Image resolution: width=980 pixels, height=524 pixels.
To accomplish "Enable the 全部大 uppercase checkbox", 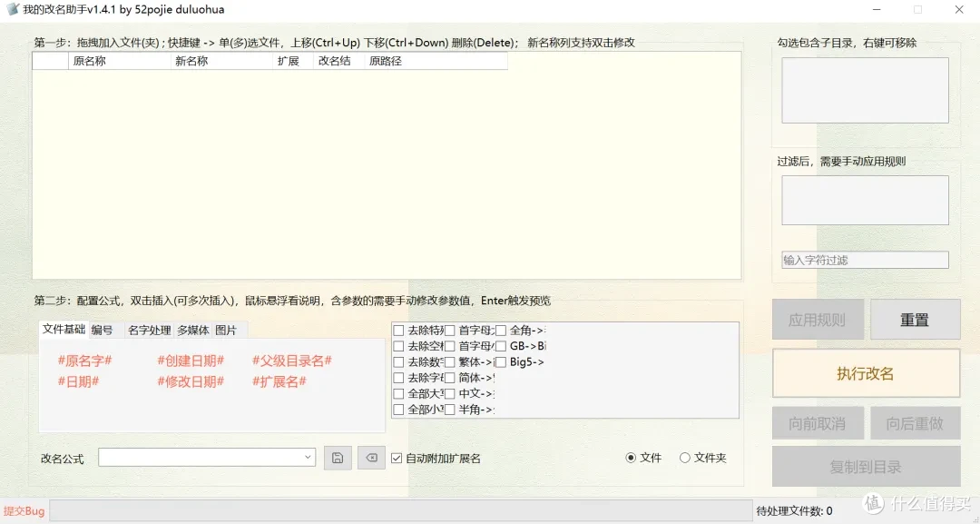I will pyautogui.click(x=398, y=394).
